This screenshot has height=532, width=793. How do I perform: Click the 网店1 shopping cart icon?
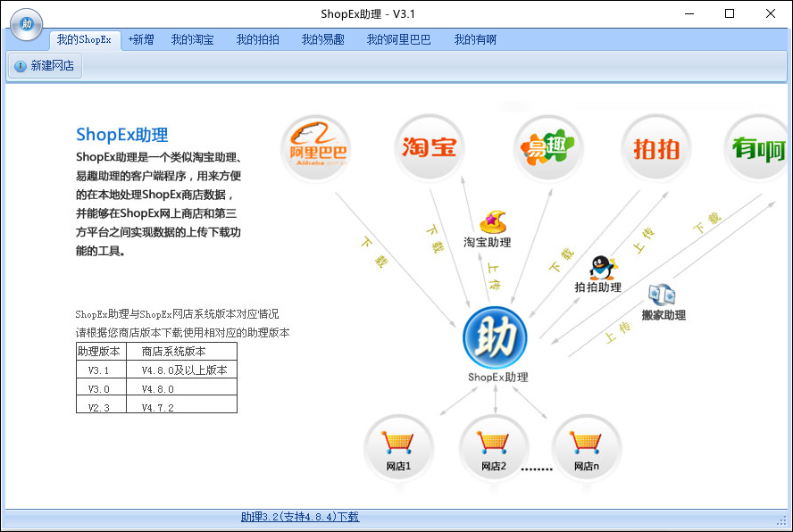[398, 449]
